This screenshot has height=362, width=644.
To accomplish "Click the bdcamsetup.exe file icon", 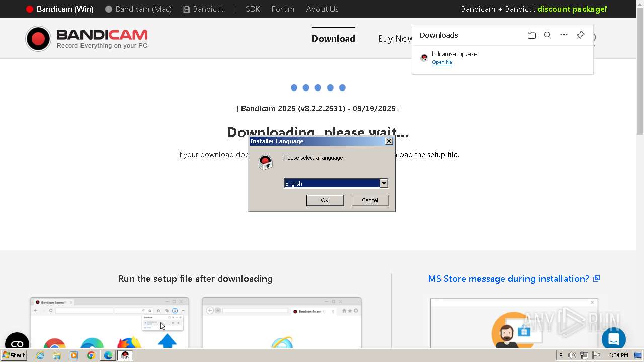I will [424, 58].
